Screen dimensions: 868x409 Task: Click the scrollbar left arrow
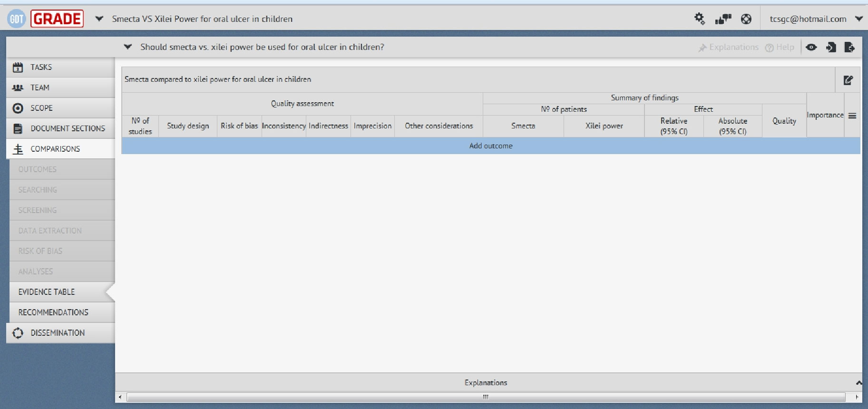point(120,397)
